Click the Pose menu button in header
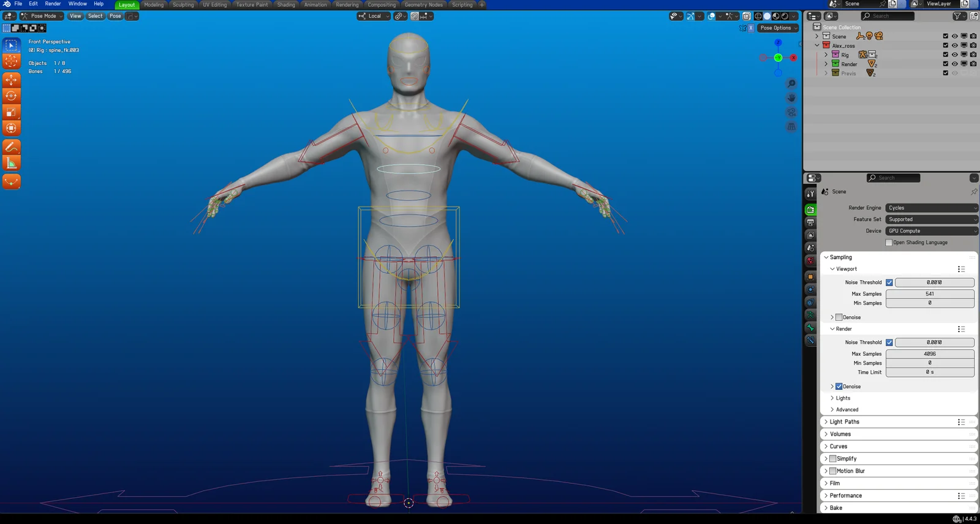Viewport: 980px width, 524px height. click(115, 16)
